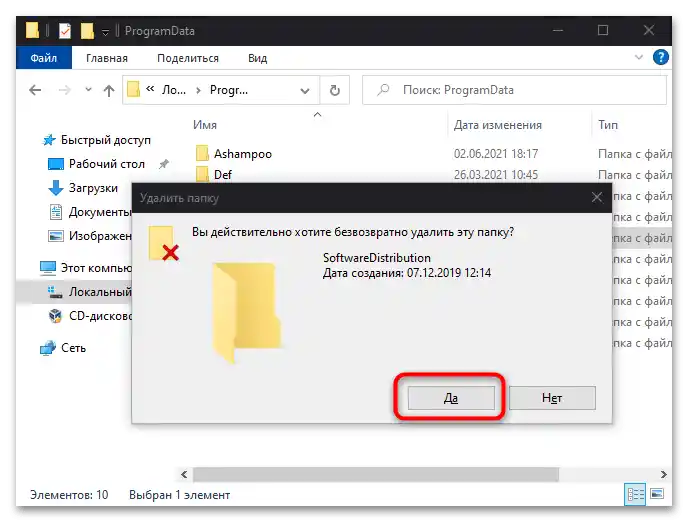Go forward with the right arrow
688x522 pixels.
[x=64, y=90]
